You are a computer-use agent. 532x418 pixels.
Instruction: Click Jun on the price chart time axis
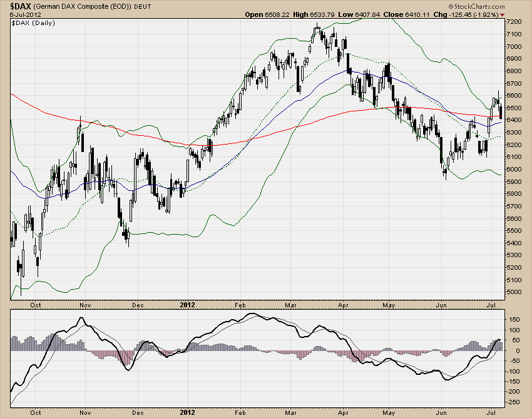tap(441, 305)
